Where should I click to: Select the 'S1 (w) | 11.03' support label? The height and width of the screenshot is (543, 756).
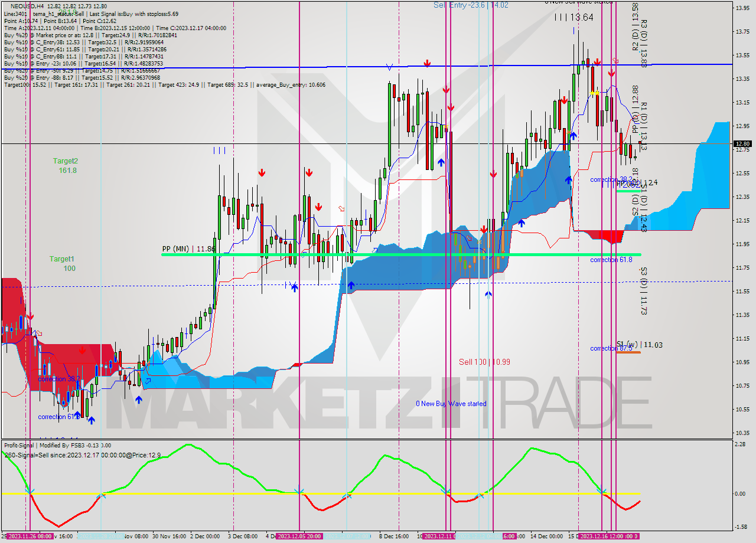(639, 345)
